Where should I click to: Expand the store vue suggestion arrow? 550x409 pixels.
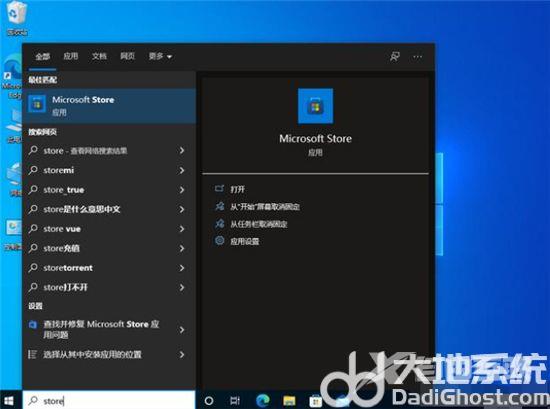pos(182,229)
